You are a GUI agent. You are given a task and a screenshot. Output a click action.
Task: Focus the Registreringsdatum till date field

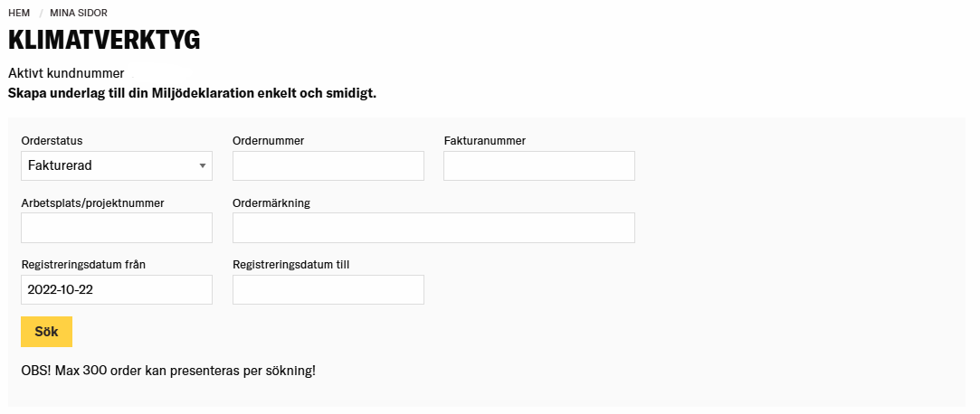(x=328, y=290)
